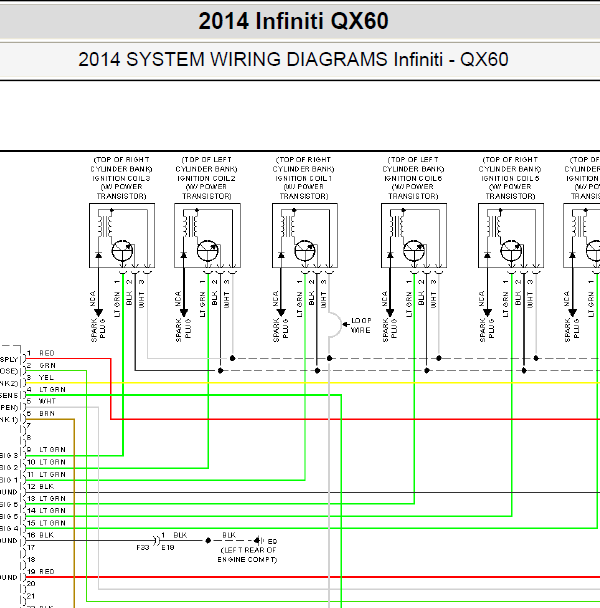The height and width of the screenshot is (608, 600).
Task: Click the F33/E18 connector symbol
Action: pyautogui.click(x=156, y=541)
